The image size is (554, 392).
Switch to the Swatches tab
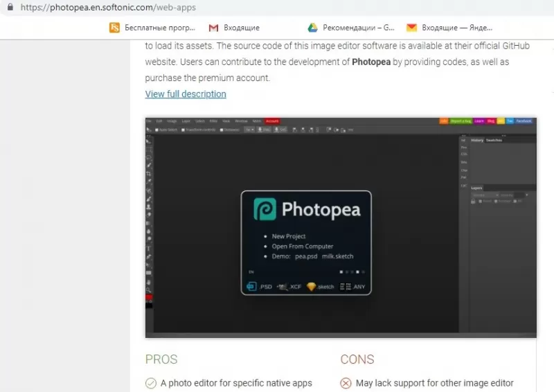(494, 141)
